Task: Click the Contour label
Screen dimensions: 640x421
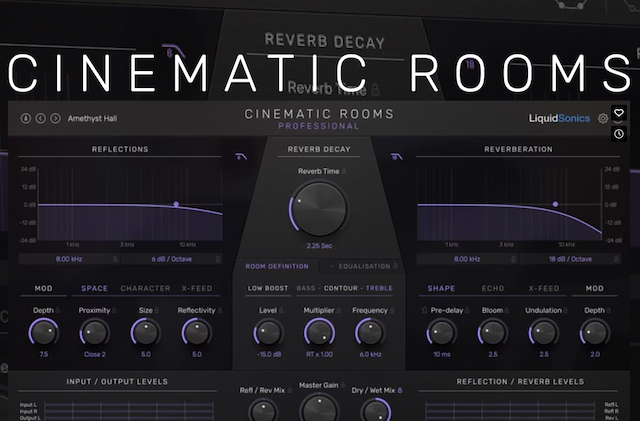Action: (x=341, y=288)
